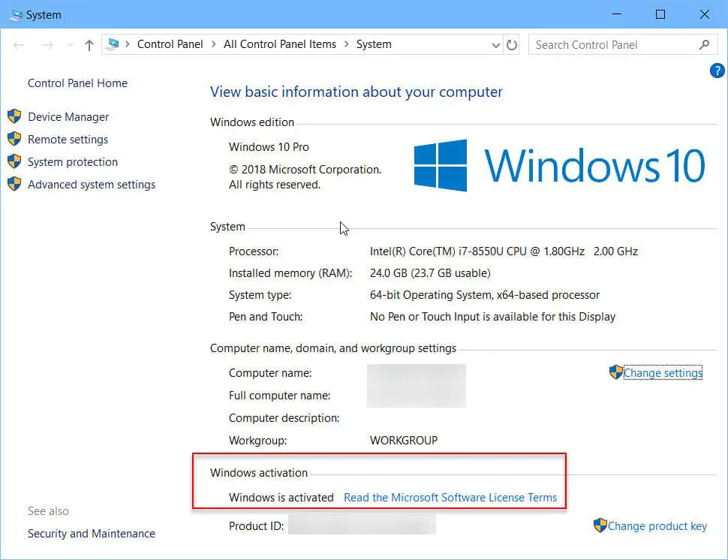Open System protection via its shield icon
Image resolution: width=728 pixels, height=560 pixels.
coord(15,161)
